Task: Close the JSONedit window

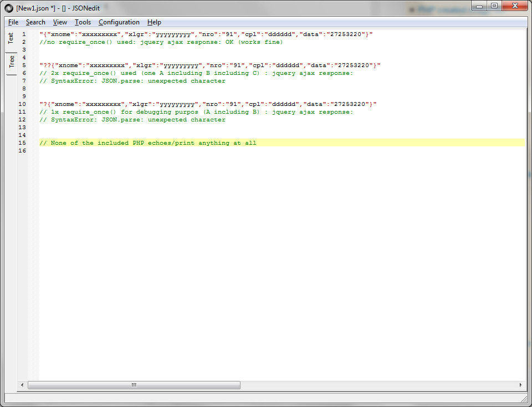Action: tap(515, 6)
